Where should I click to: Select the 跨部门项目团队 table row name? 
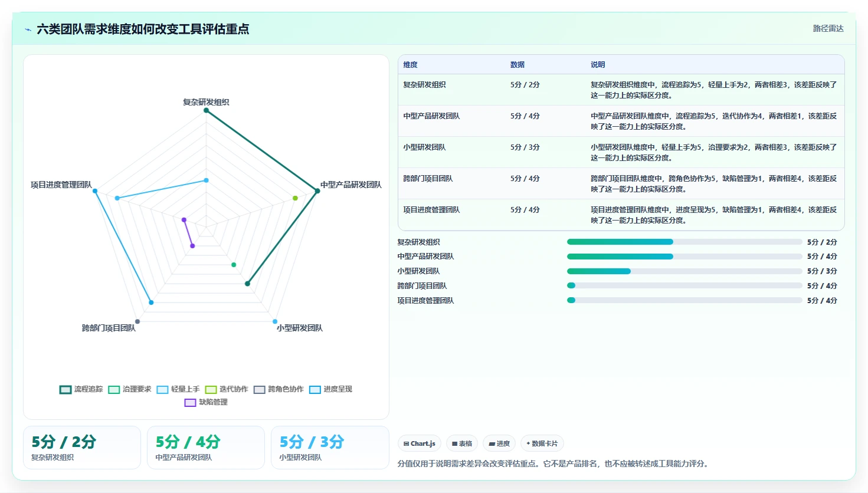pos(428,179)
